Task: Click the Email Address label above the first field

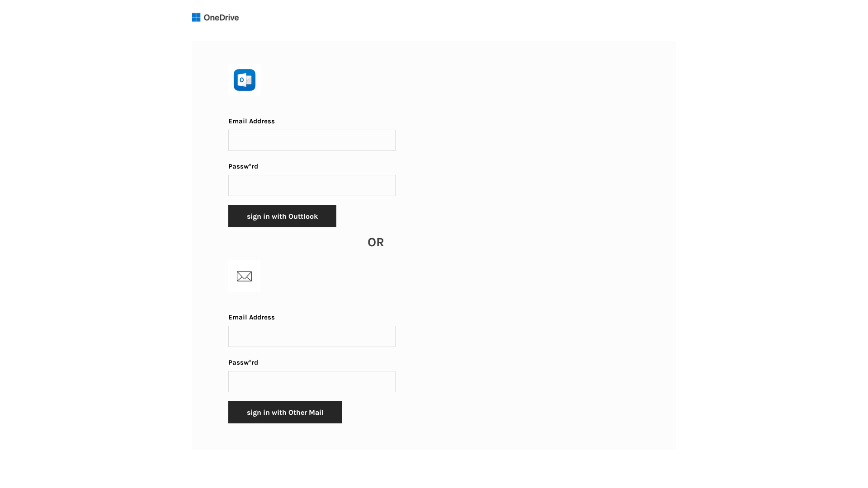Action: tap(251, 121)
